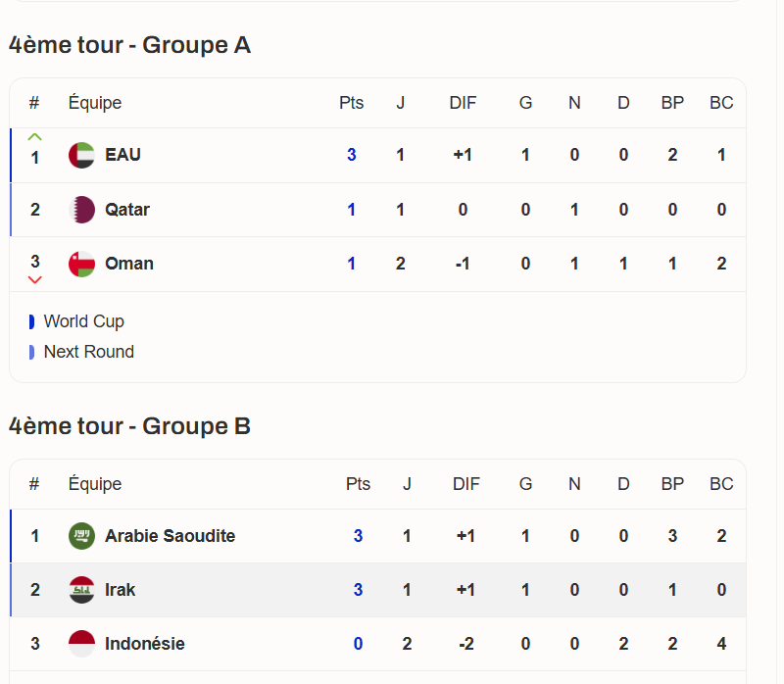Click the 4ème tour - Groupe A heading
The width and height of the screenshot is (784, 684).
[129, 45]
